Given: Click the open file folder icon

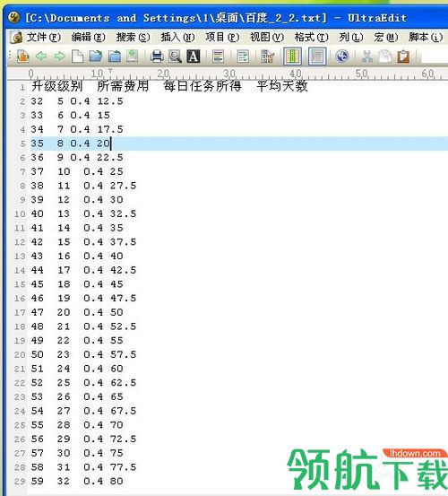Looking at the screenshot, I should (x=96, y=57).
